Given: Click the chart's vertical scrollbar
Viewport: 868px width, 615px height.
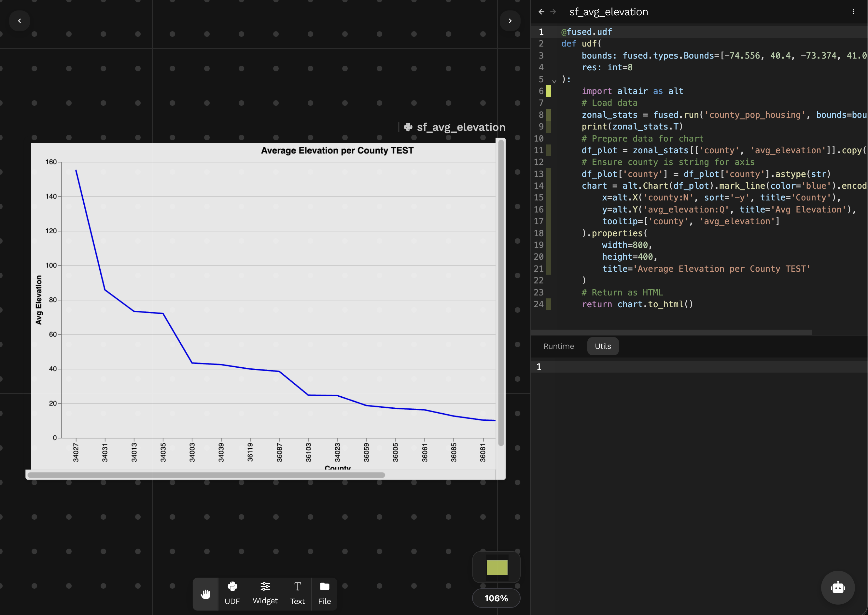Looking at the screenshot, I should click(501, 293).
